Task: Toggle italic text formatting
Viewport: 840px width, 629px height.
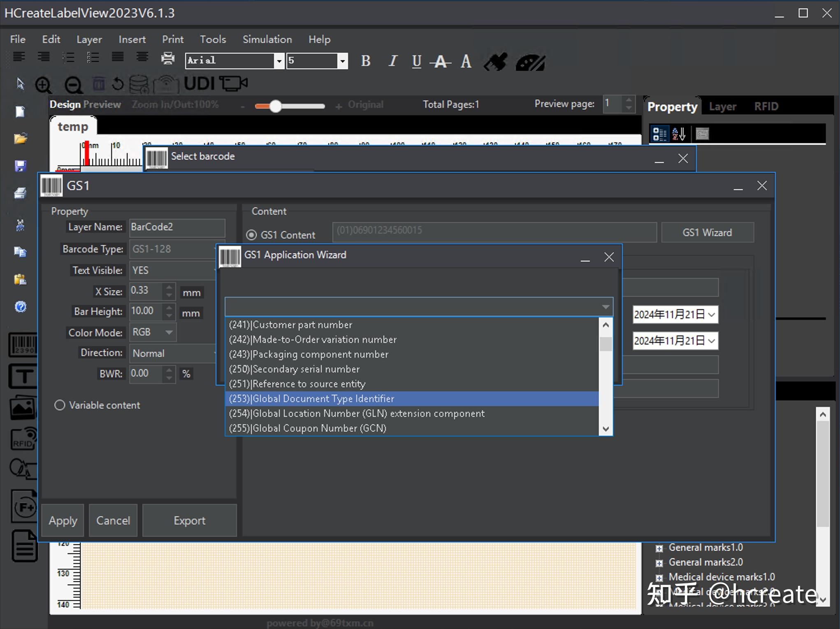Action: point(392,61)
